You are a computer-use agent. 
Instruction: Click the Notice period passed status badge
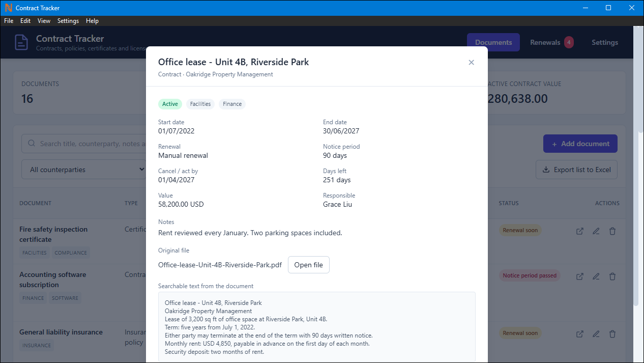click(x=530, y=275)
